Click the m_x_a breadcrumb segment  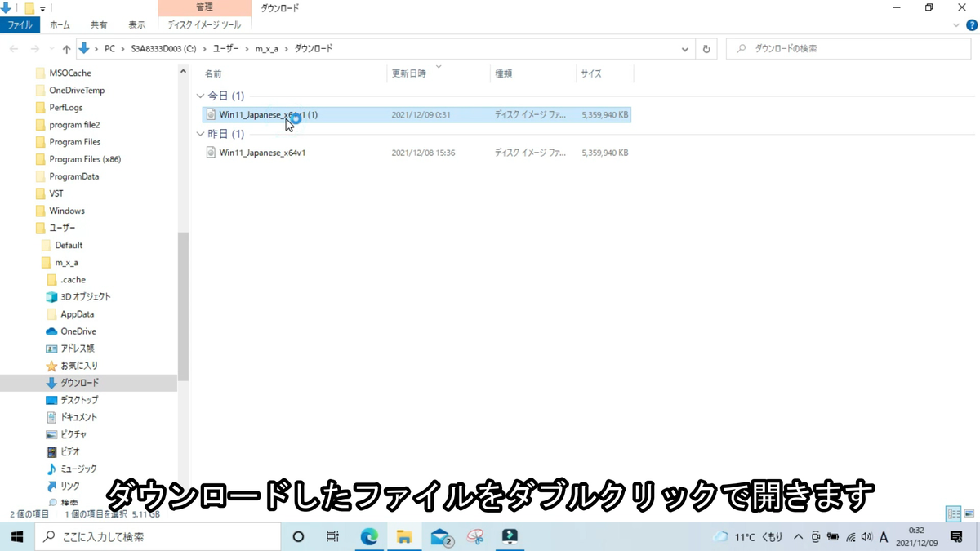pyautogui.click(x=266, y=49)
